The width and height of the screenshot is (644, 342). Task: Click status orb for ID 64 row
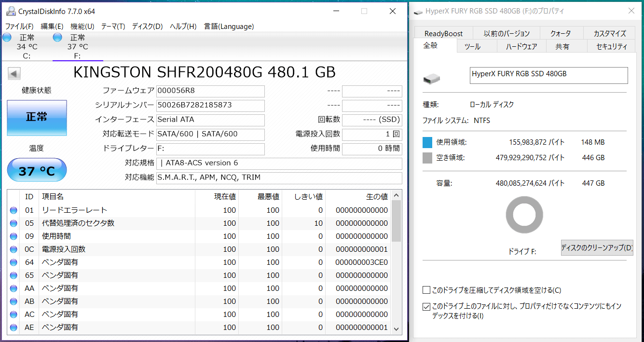point(14,262)
